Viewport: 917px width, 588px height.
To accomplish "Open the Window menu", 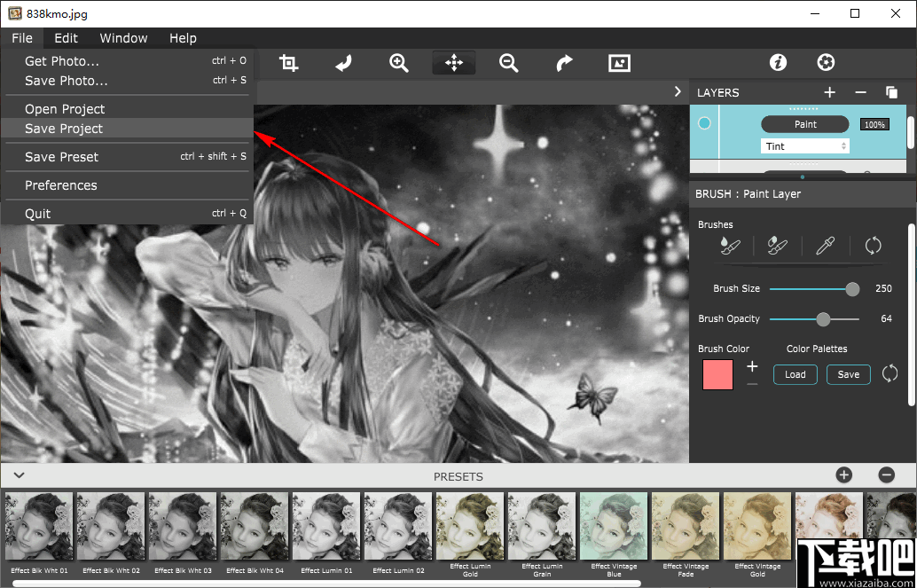I will (123, 38).
